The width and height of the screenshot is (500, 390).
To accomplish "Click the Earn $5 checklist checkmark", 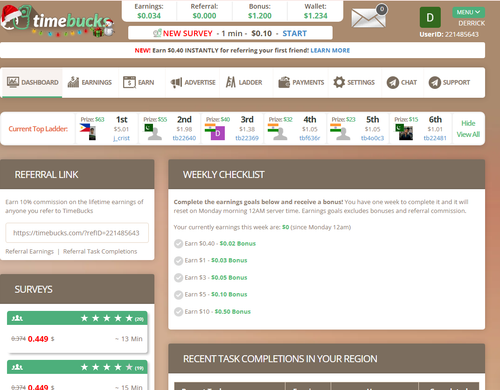I will (x=179, y=295).
